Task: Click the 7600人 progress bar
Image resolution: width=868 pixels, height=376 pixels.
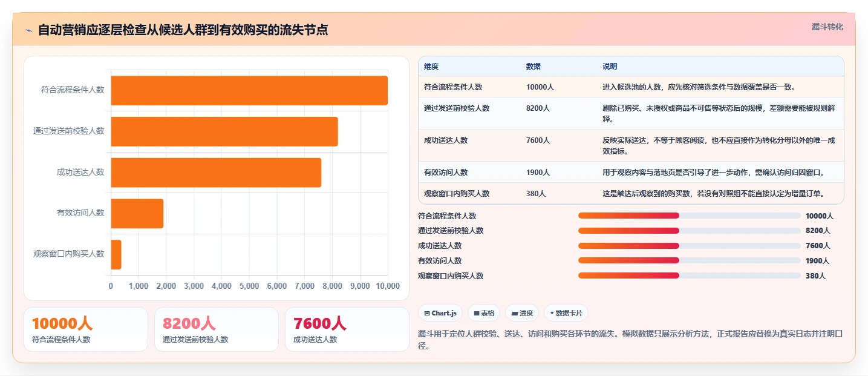Action: (690, 246)
